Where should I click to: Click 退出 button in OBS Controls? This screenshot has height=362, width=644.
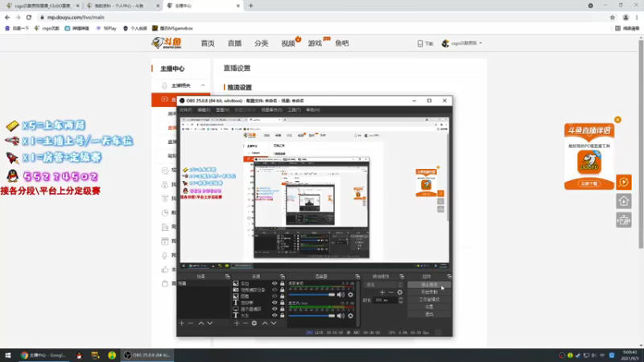pyautogui.click(x=429, y=314)
